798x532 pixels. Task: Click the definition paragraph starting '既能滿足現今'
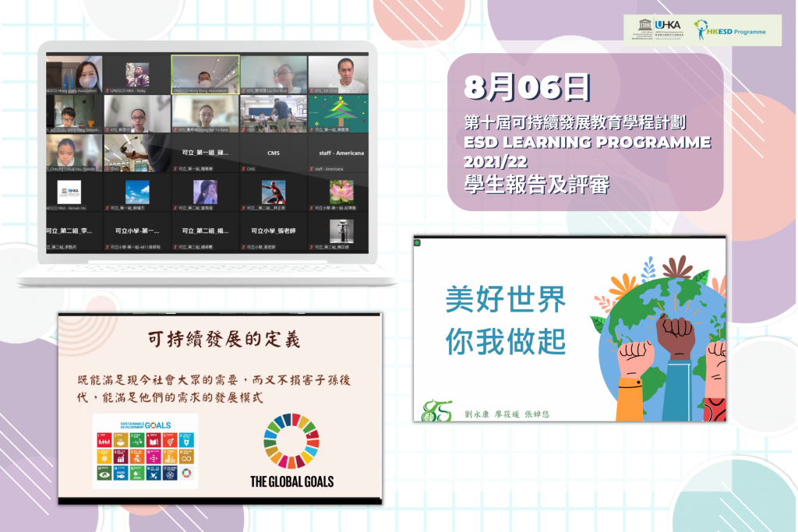click(x=214, y=389)
